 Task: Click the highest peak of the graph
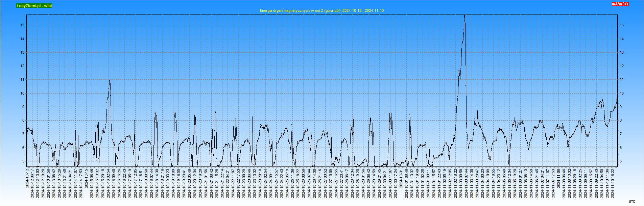[464, 16]
